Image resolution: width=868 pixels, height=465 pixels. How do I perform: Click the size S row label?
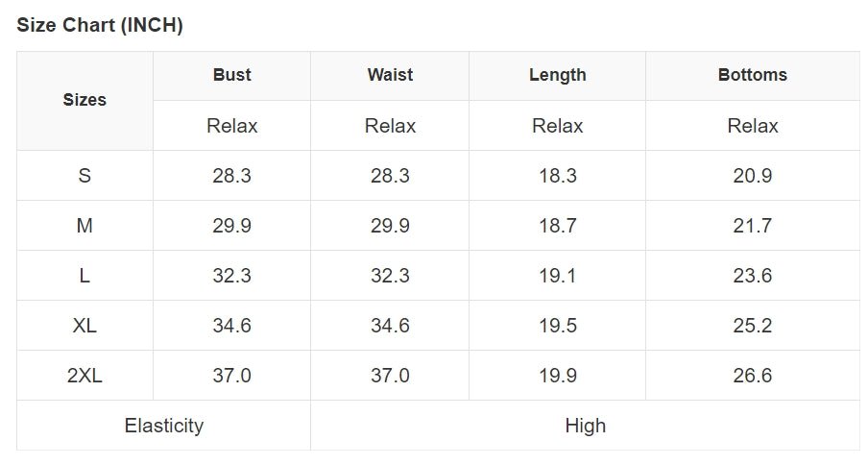coord(84,176)
